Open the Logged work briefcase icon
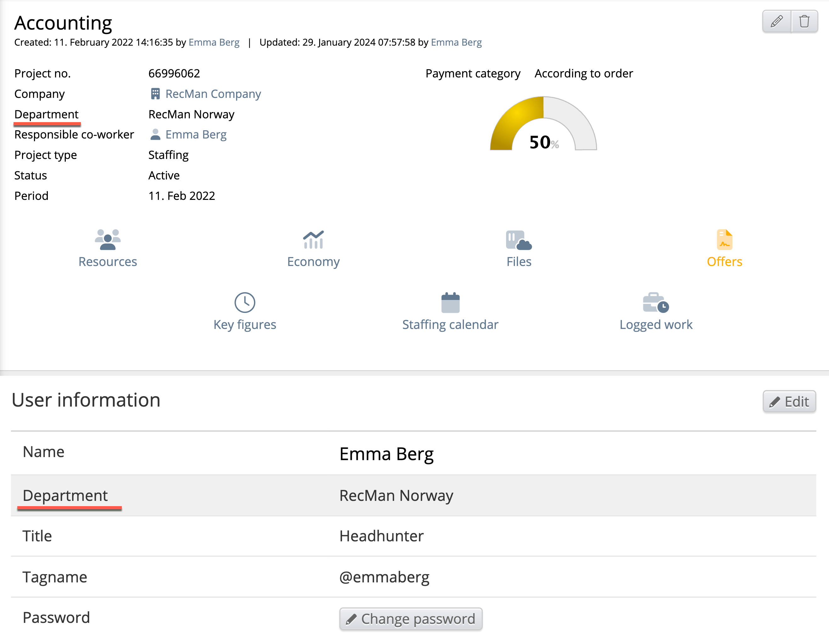The height and width of the screenshot is (644, 829). pyautogui.click(x=656, y=302)
